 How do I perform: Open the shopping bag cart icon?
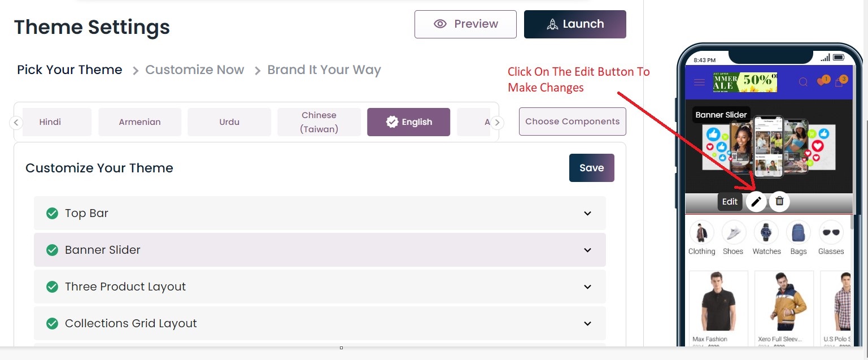(x=839, y=83)
